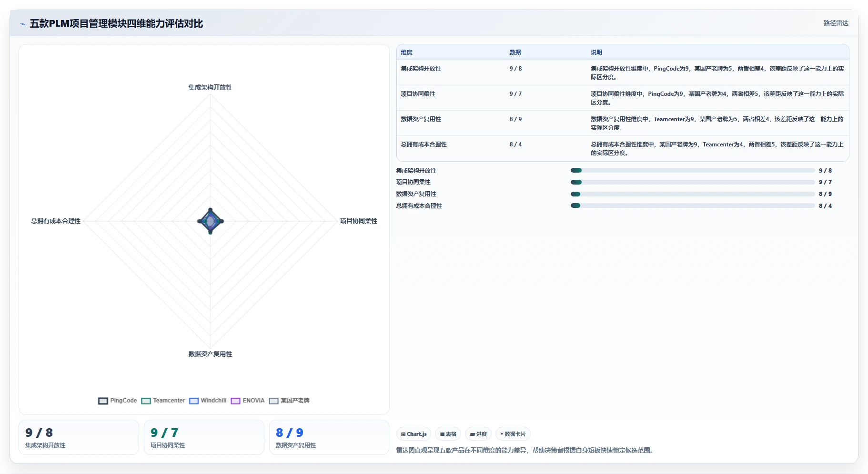Click the page title 五款PLM项目管理模块四维能力评估对比
Image resolution: width=868 pixels, height=474 pixels.
coord(116,23)
